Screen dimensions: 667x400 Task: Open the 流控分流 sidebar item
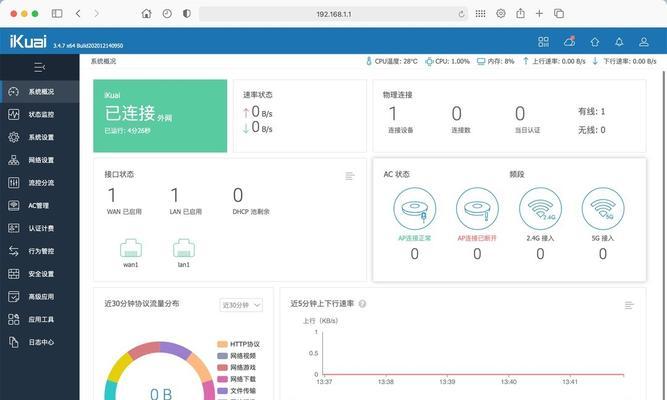point(40,183)
